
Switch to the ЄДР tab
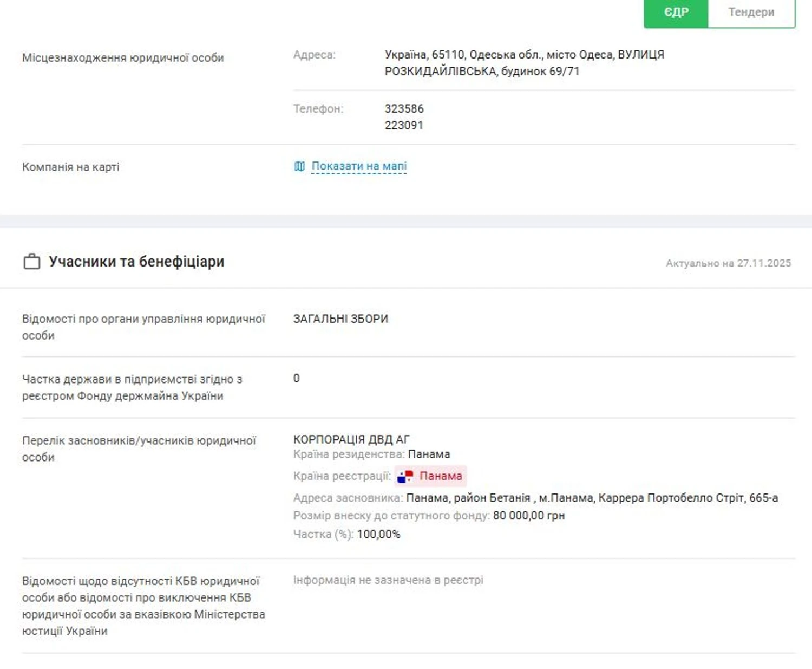(676, 12)
